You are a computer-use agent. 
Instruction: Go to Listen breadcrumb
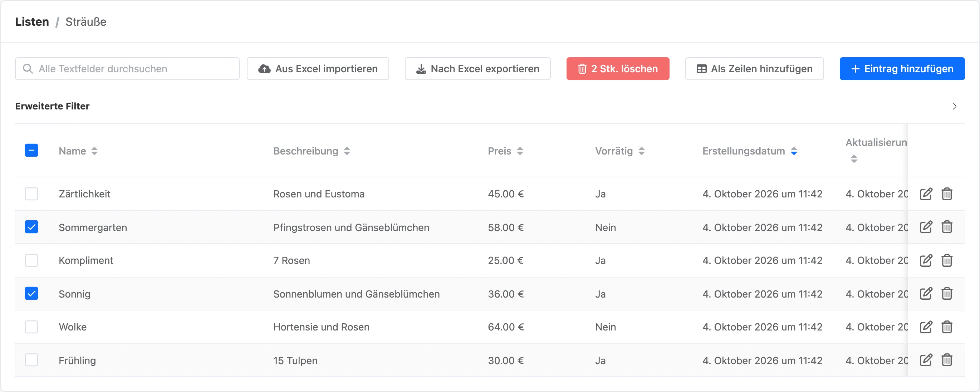coord(32,22)
